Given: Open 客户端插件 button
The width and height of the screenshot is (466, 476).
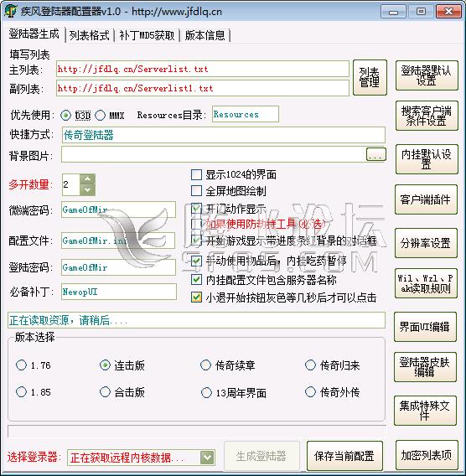Looking at the screenshot, I should pyautogui.click(x=426, y=199).
